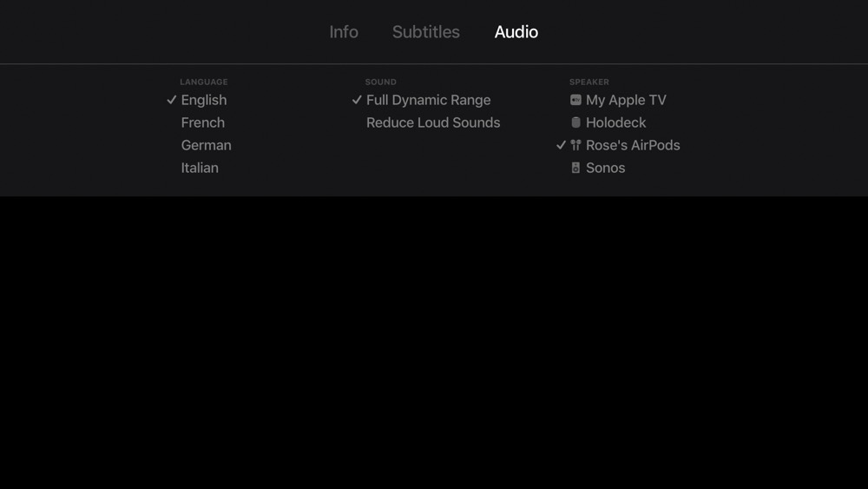Select Sonos speaker output
Viewport: 868px width, 489px height.
605,168
